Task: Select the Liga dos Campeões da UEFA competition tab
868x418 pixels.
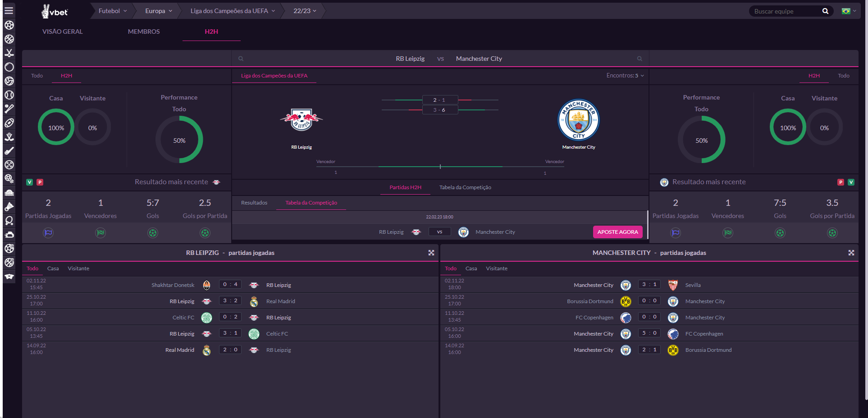Action: [x=274, y=76]
